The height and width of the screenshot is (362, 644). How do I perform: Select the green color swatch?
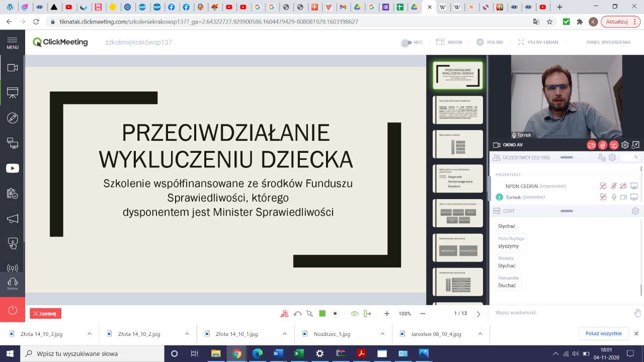323,314
